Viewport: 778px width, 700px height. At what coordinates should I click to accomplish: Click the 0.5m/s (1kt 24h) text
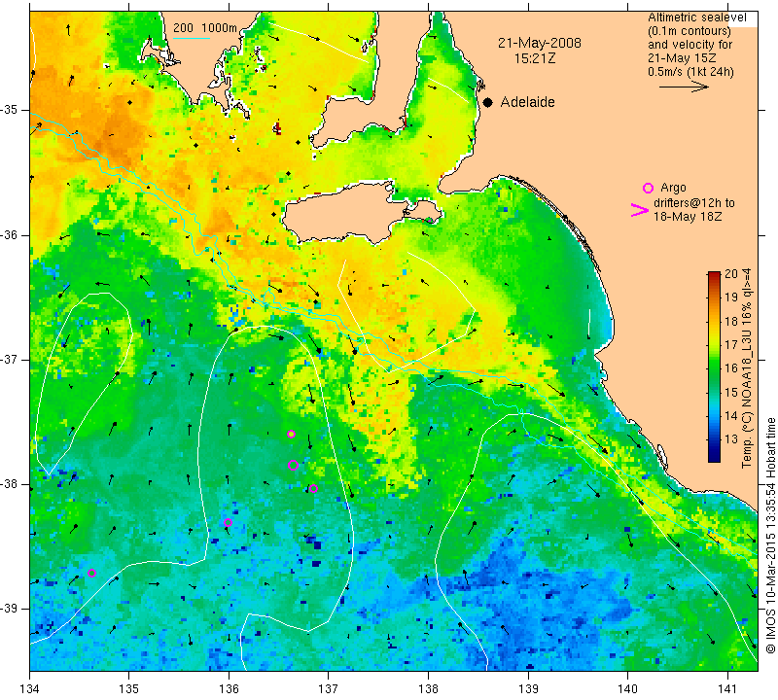point(690,72)
